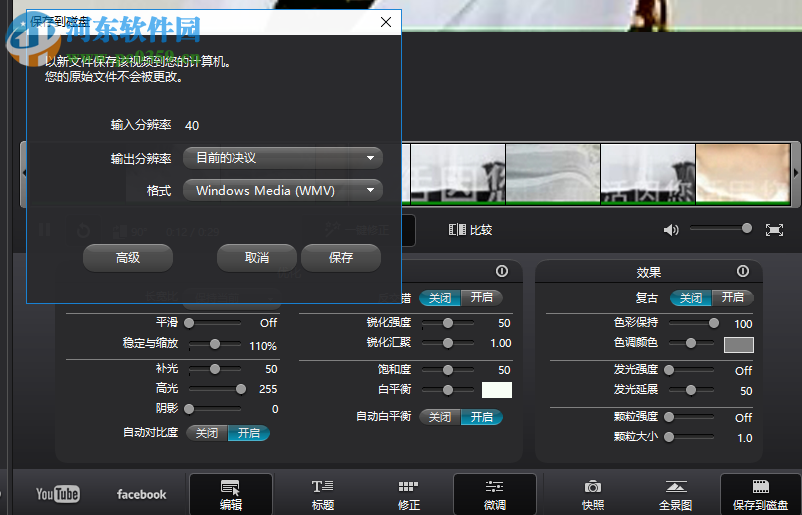Adjust the 锐化强度 slider
Screen dimensions: 802x515
click(448, 323)
